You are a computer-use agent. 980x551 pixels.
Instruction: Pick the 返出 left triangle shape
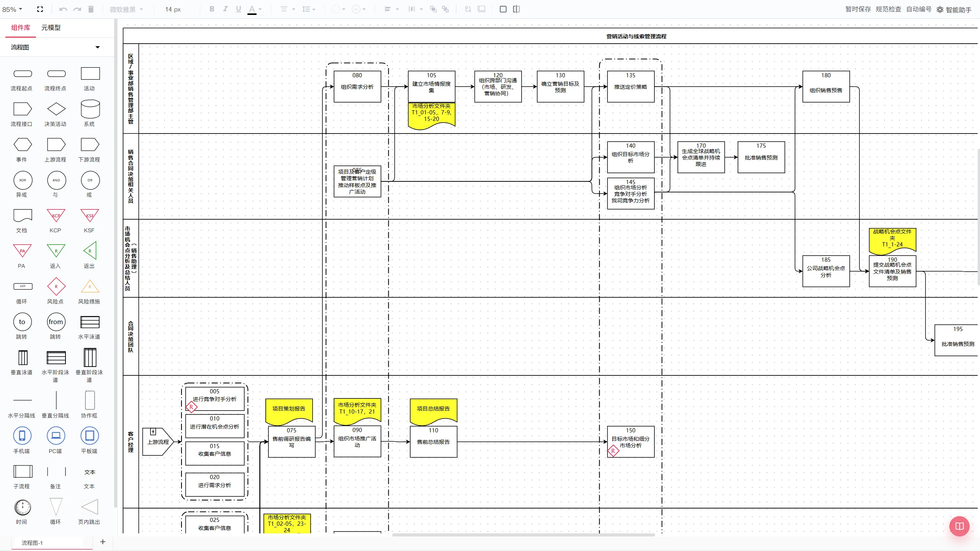(90, 251)
